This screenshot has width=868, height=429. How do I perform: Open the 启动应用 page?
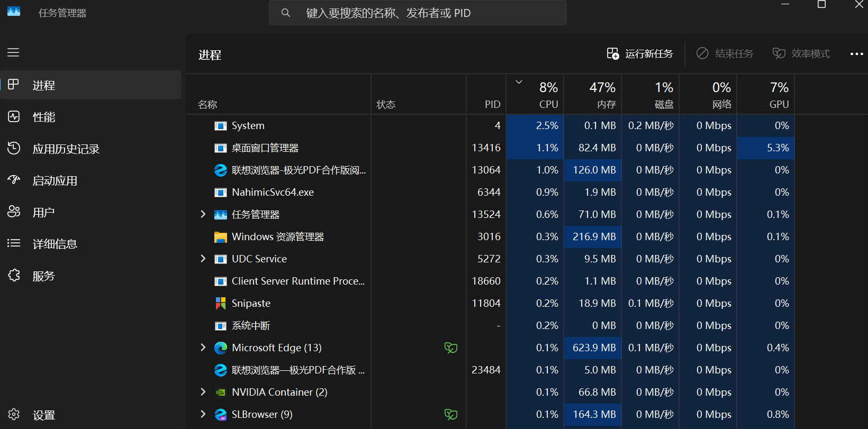click(x=91, y=180)
